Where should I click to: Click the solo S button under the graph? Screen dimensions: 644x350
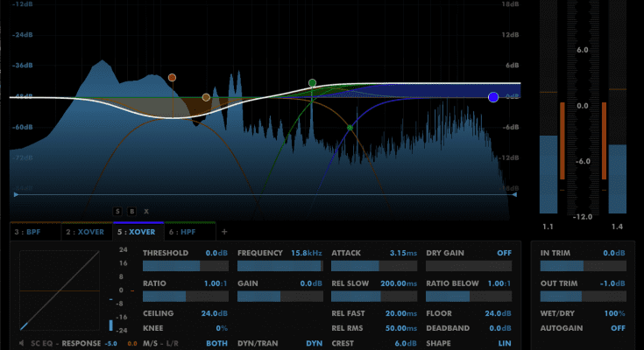point(117,211)
